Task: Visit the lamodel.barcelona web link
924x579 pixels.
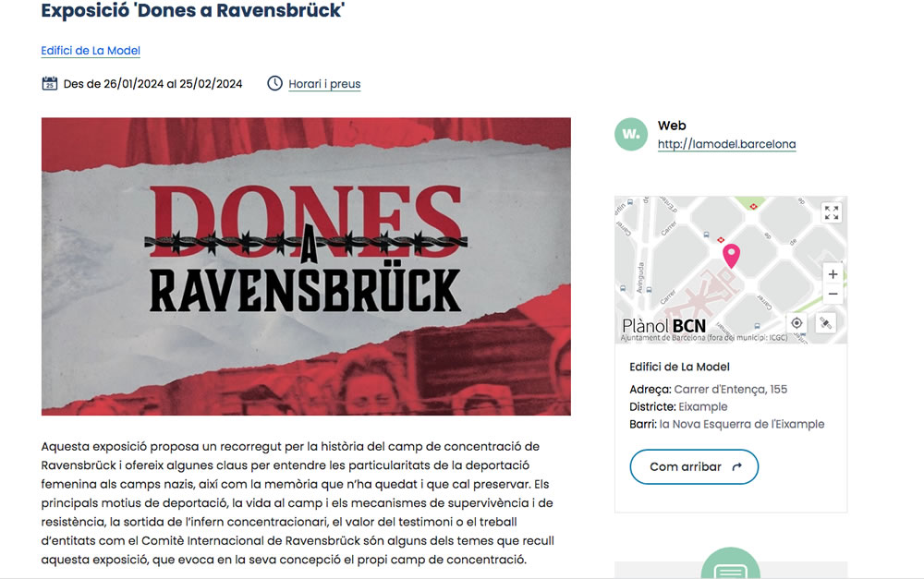Action: coord(726,144)
